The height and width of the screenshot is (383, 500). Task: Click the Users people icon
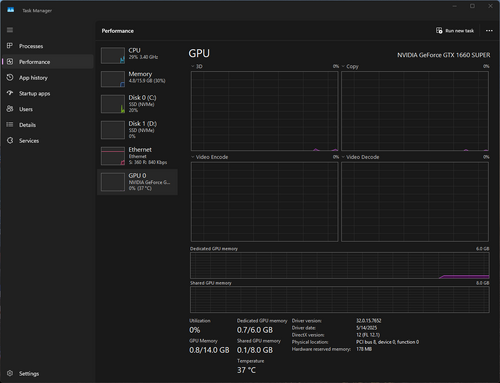point(10,109)
